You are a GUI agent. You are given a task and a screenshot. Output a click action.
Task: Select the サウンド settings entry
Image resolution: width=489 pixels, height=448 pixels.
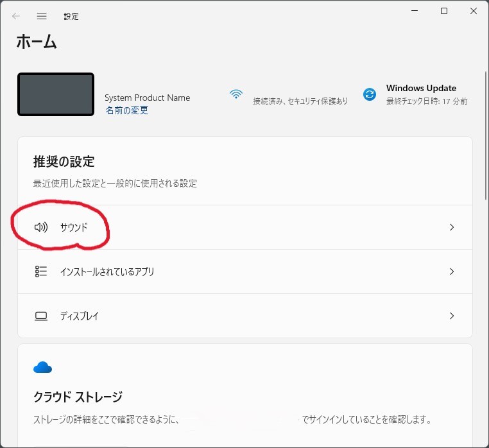click(74, 227)
